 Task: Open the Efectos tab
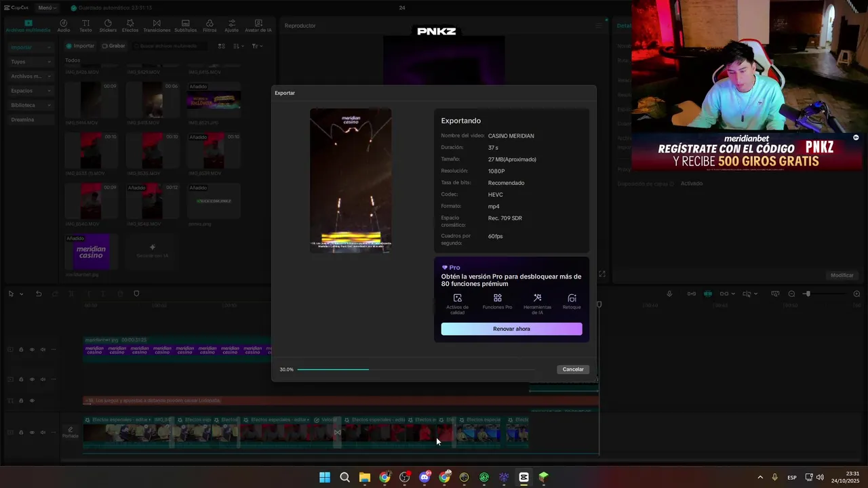pos(130,26)
